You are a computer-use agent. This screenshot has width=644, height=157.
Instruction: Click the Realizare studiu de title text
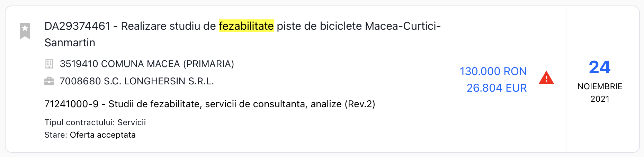point(168,26)
